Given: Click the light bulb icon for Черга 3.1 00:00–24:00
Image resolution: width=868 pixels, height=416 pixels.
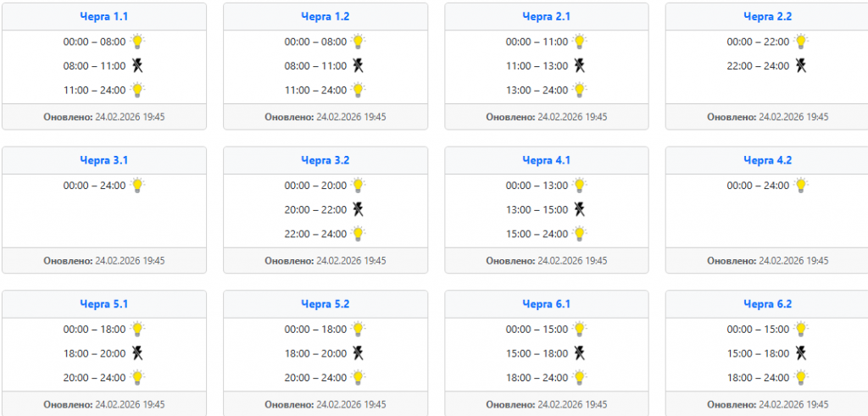Looking at the screenshot, I should pyautogui.click(x=137, y=185).
